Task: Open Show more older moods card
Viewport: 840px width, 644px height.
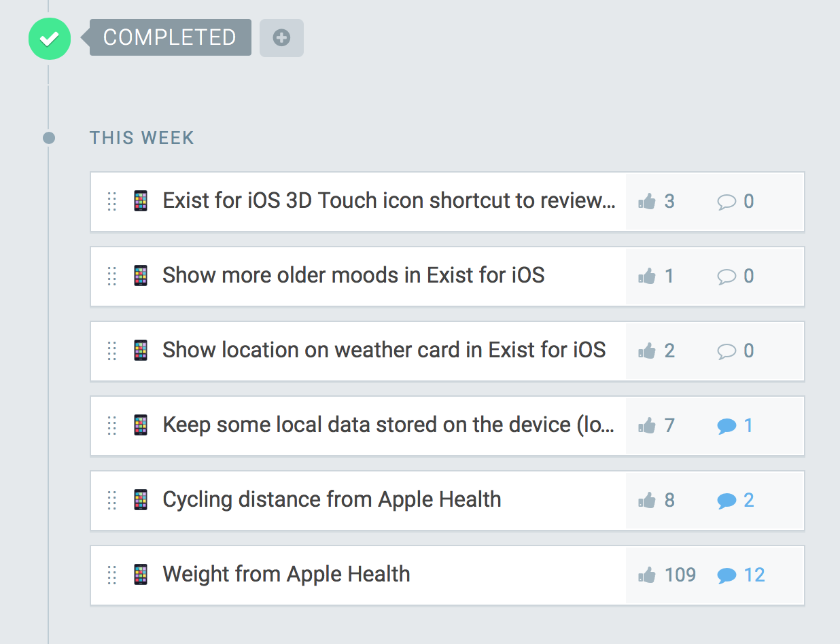Action: 353,276
